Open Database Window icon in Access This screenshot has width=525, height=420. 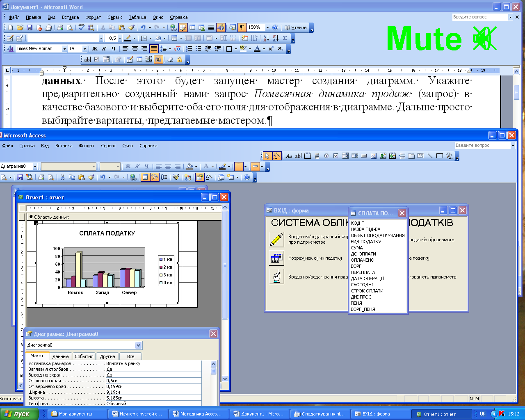coord(221,177)
